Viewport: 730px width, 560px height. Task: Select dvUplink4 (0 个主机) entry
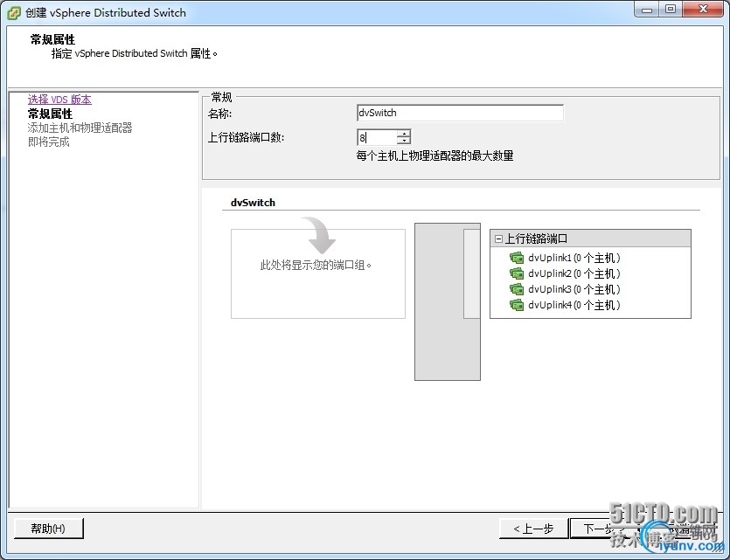[x=574, y=305]
